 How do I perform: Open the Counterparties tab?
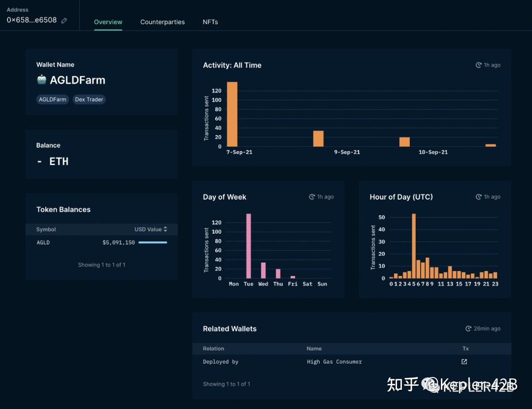[x=163, y=22]
